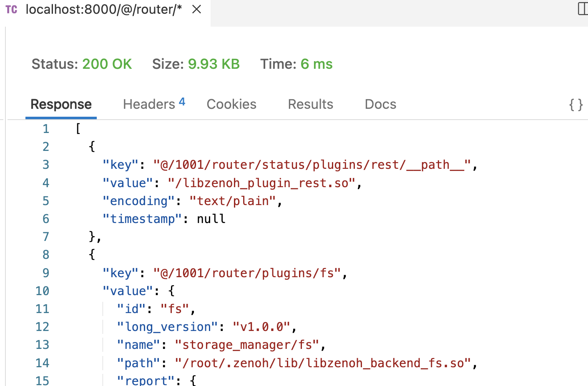Open the Results tab
The width and height of the screenshot is (588, 386).
[x=311, y=104]
